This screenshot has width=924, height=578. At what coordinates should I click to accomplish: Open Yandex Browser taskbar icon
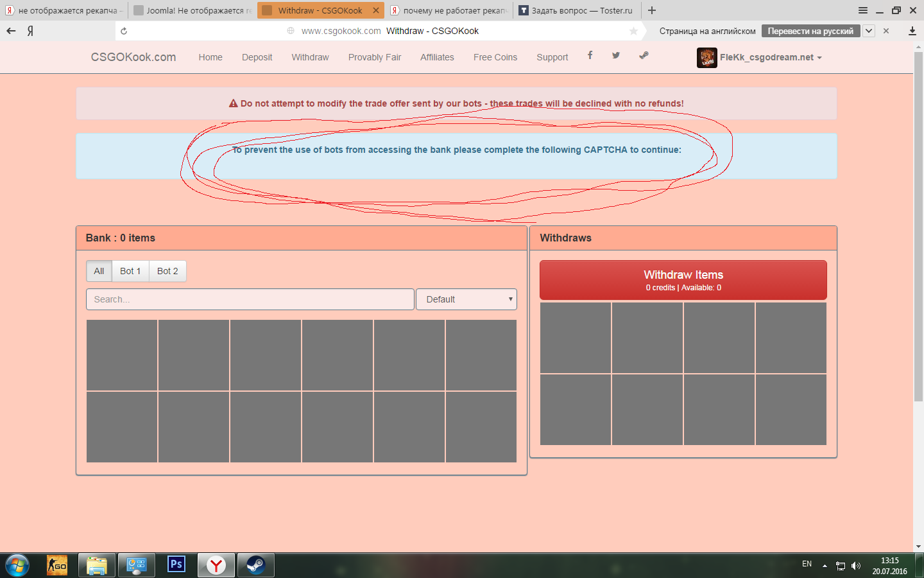pos(216,565)
